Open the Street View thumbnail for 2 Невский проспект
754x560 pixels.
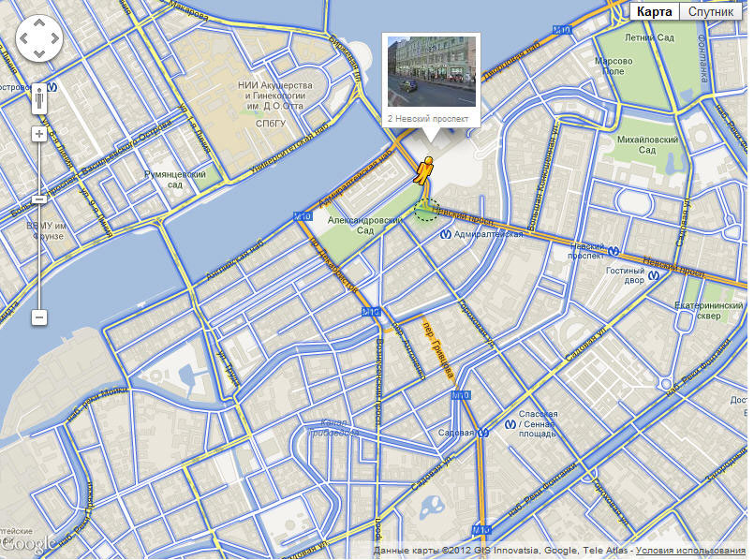(x=432, y=71)
